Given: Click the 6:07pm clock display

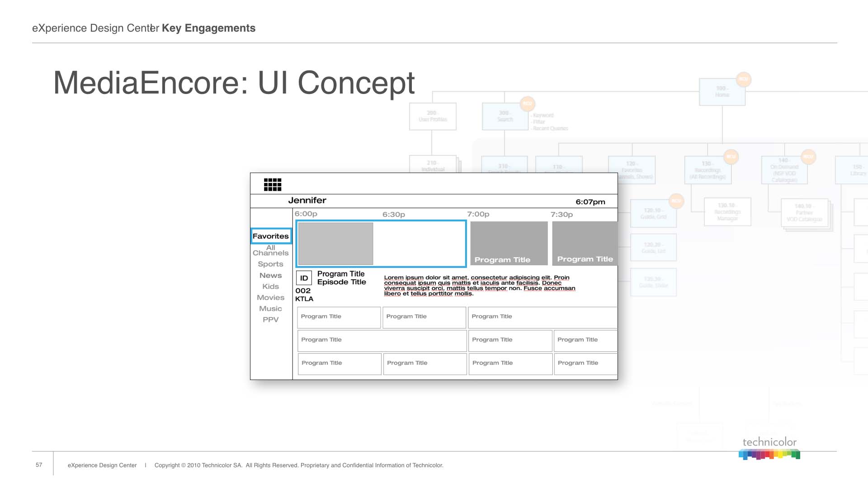Looking at the screenshot, I should [x=590, y=202].
